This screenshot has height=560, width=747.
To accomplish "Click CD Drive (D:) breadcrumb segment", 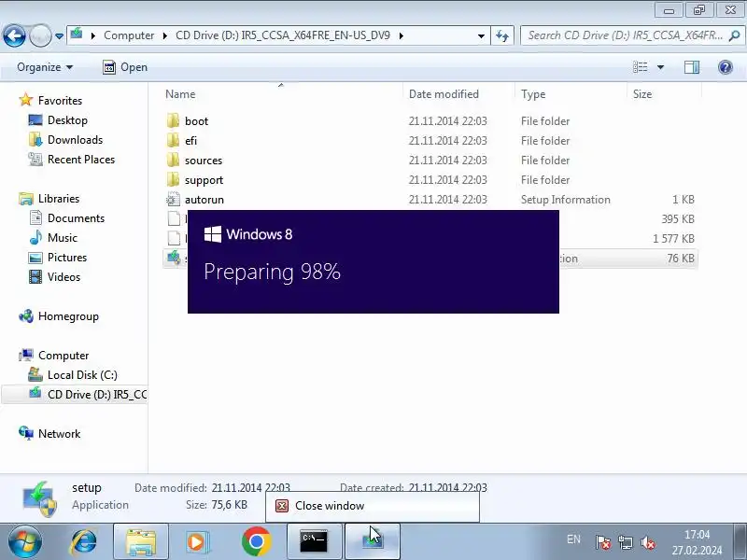I will (283, 35).
